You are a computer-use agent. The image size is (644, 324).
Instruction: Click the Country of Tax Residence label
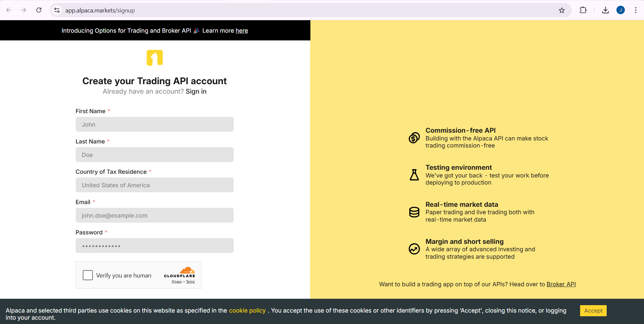pos(111,172)
